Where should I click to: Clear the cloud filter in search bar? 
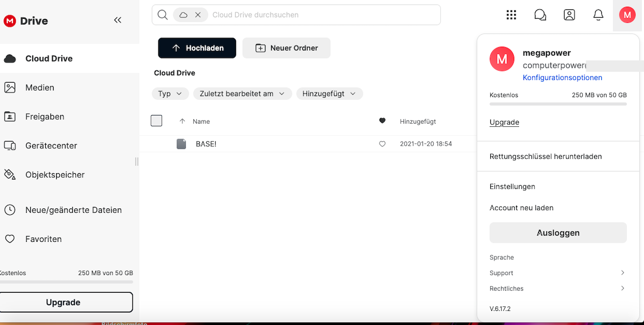(x=198, y=15)
